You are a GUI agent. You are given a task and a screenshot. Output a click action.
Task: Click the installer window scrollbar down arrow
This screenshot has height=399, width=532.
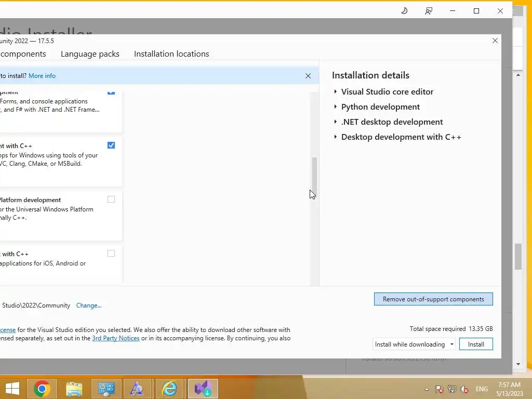(518, 364)
